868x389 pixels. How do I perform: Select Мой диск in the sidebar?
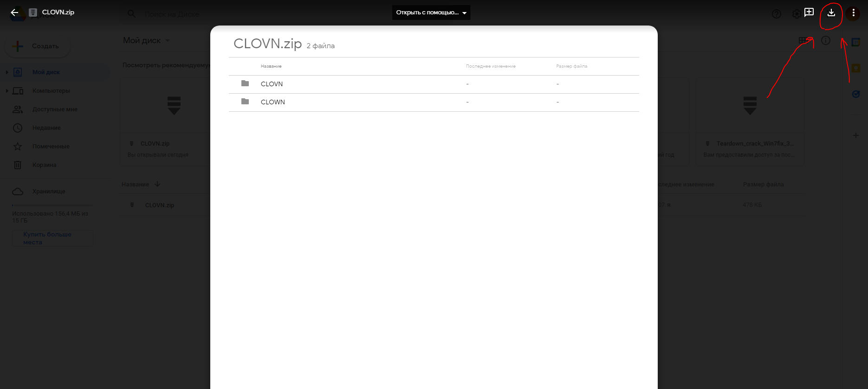pos(46,72)
